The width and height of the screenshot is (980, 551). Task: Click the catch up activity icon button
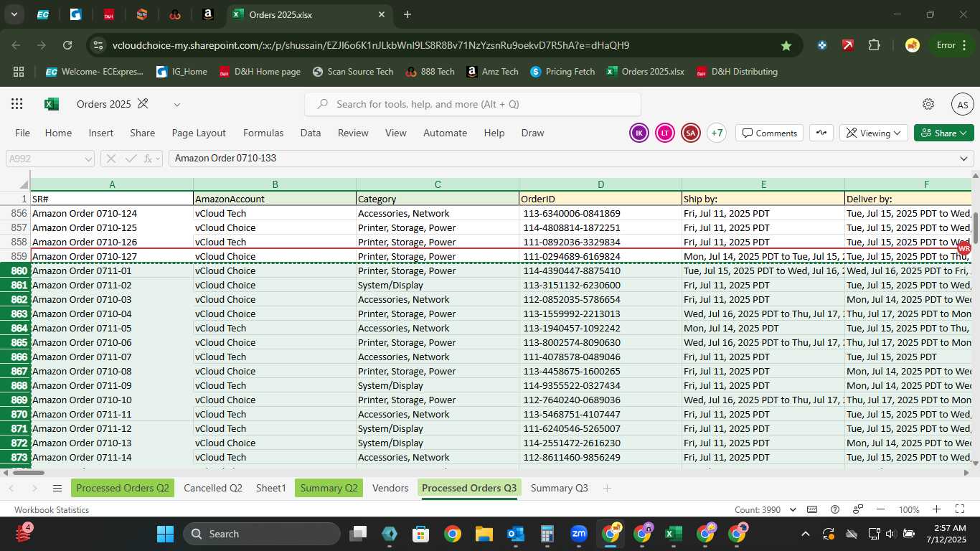click(821, 133)
